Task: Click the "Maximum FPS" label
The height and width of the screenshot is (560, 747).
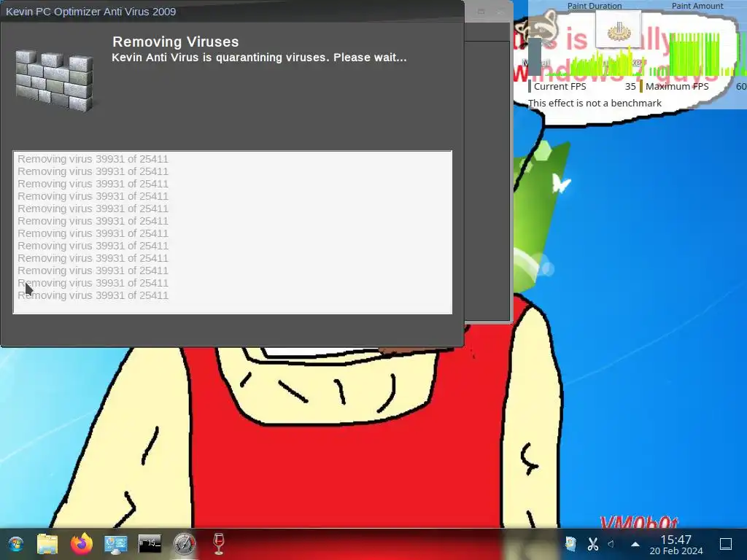Action: tap(677, 86)
